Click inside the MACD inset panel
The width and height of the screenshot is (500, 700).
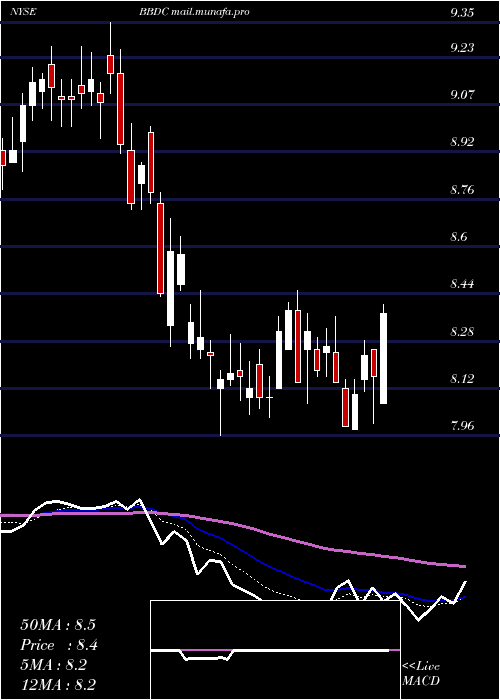pyautogui.click(x=275, y=650)
